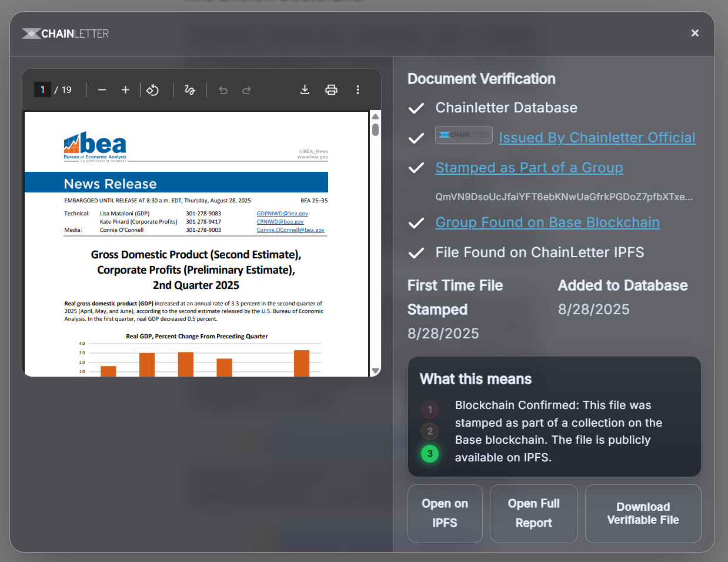Screen dimensions: 728x562
Task: Click the redo arrow in PDF toolbar
Action: (x=246, y=90)
